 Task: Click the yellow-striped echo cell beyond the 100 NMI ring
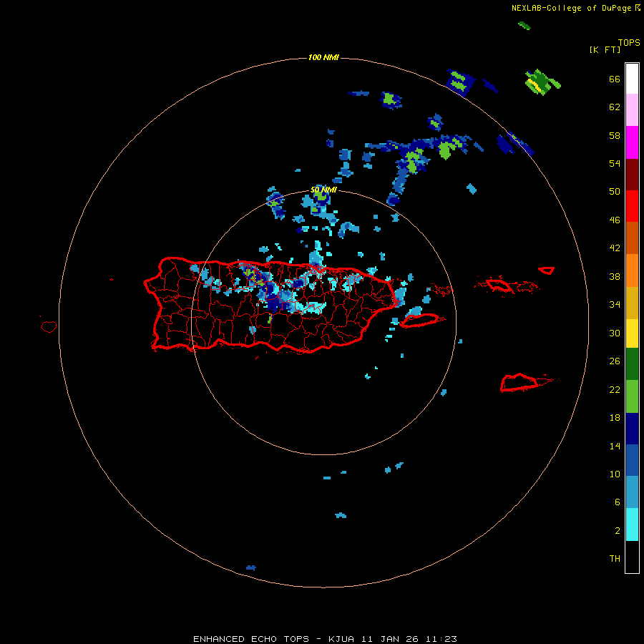(x=542, y=82)
